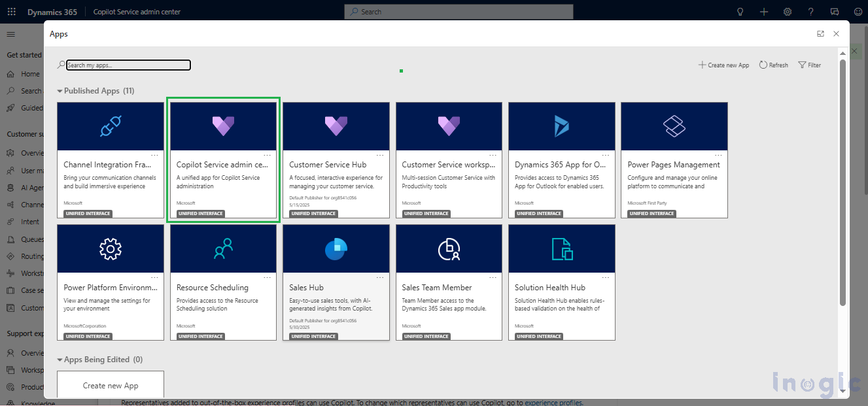Click the Channel Integration Framework plug icon
The width and height of the screenshot is (868, 406).
pyautogui.click(x=111, y=126)
